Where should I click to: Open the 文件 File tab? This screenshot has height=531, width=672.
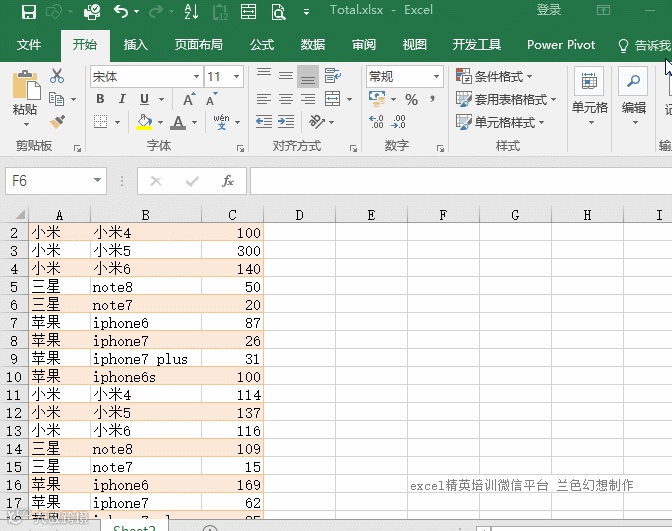click(29, 45)
